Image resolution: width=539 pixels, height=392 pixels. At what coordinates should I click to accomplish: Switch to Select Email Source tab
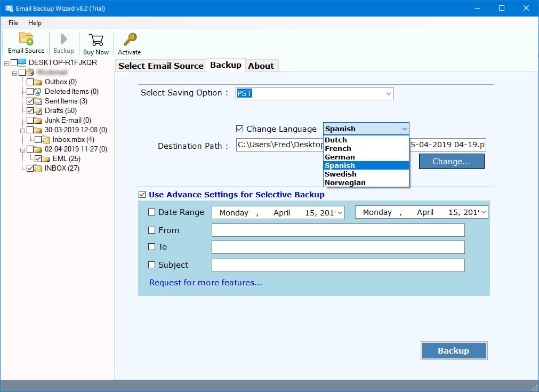point(161,66)
